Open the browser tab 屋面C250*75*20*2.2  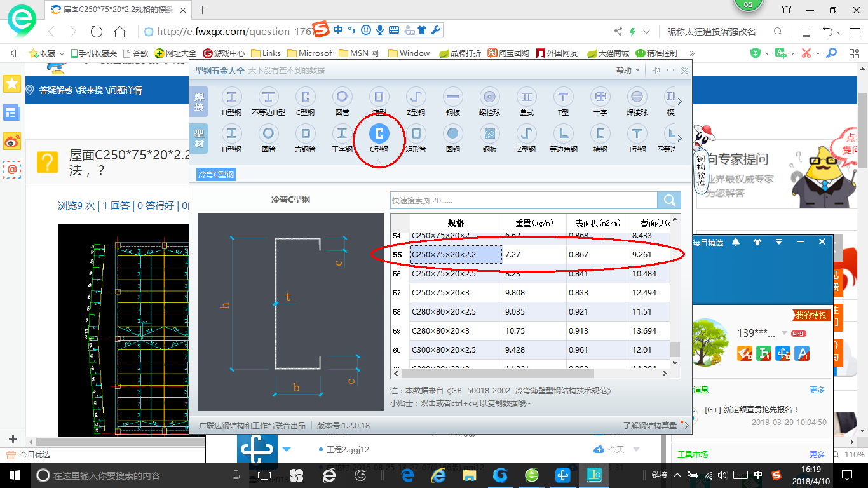[x=119, y=10]
